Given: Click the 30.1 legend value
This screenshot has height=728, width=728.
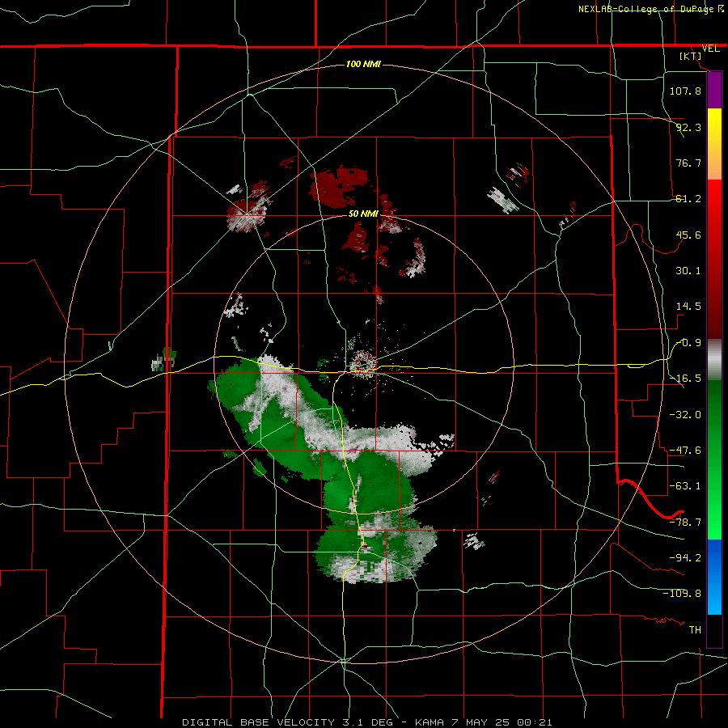Looking at the screenshot, I should pyautogui.click(x=688, y=271).
